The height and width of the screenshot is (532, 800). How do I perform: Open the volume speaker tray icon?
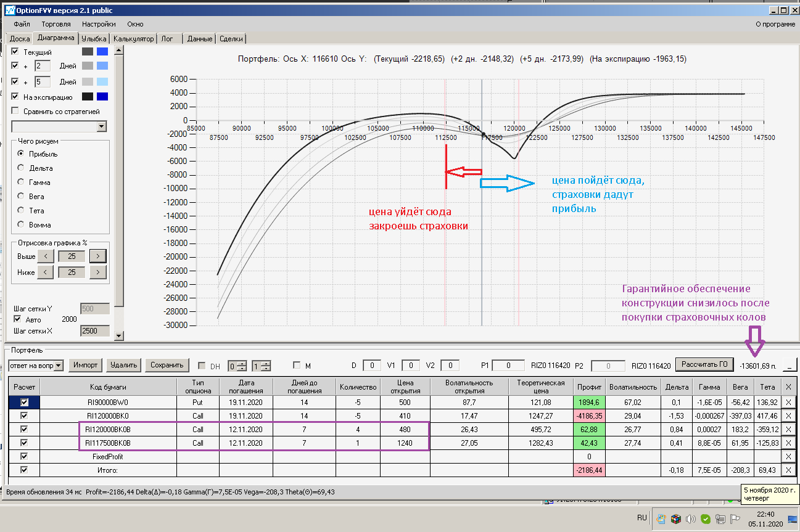click(691, 518)
